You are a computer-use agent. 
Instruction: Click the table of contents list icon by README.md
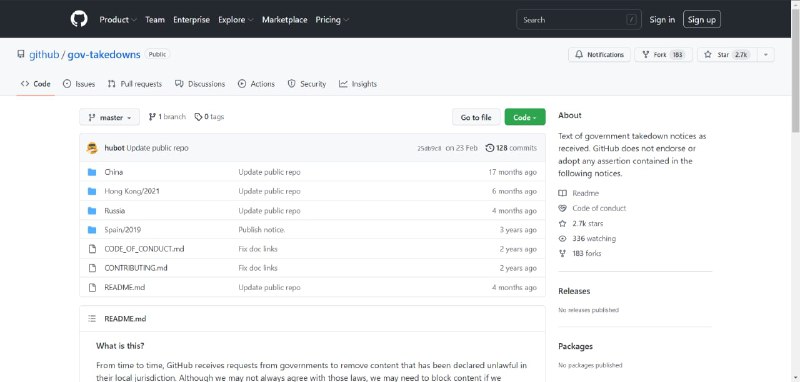92,319
